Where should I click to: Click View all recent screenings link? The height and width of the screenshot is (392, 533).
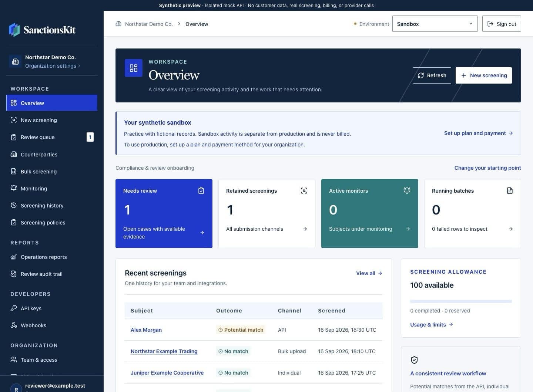pyautogui.click(x=369, y=273)
